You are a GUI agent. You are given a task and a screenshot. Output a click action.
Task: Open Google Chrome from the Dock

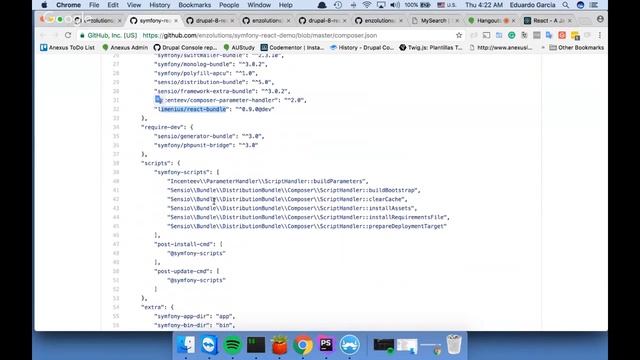(303, 345)
